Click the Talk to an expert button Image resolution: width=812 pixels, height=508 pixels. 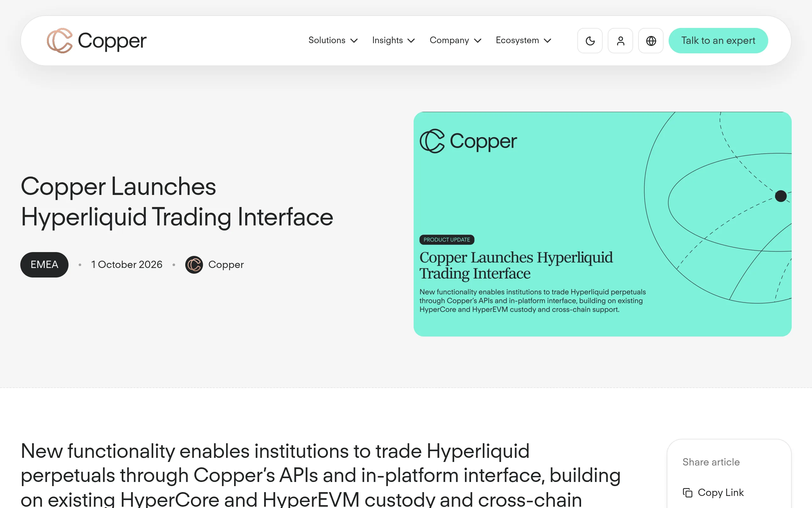tap(718, 41)
